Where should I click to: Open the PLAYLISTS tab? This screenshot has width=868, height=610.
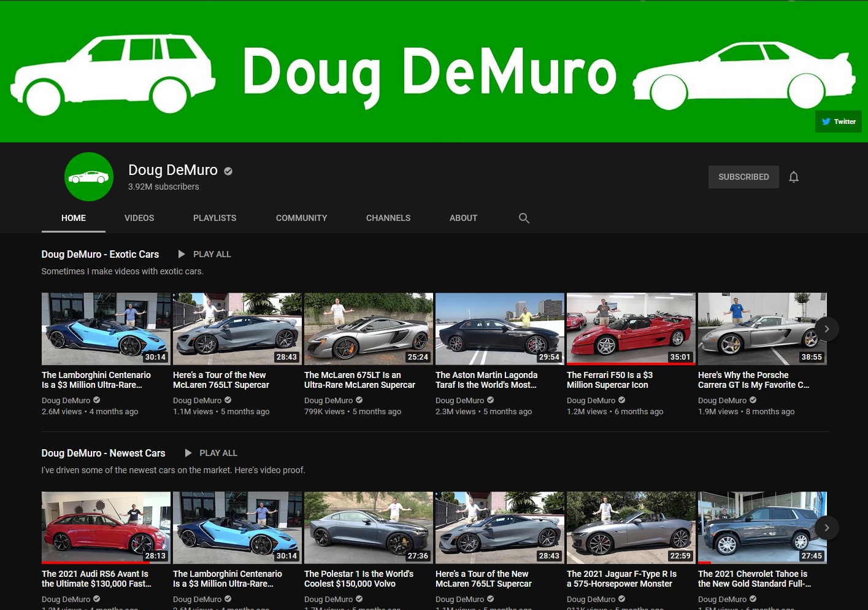(x=215, y=218)
